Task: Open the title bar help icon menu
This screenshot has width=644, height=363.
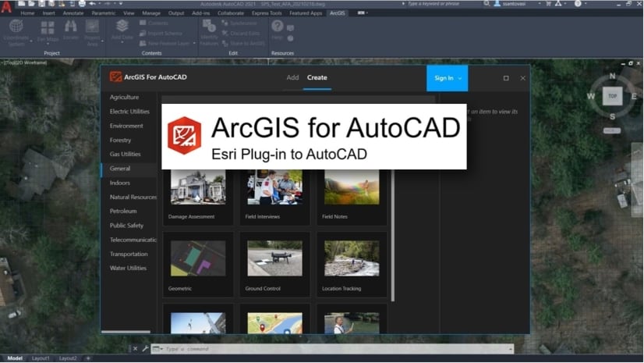Action: [x=578, y=4]
